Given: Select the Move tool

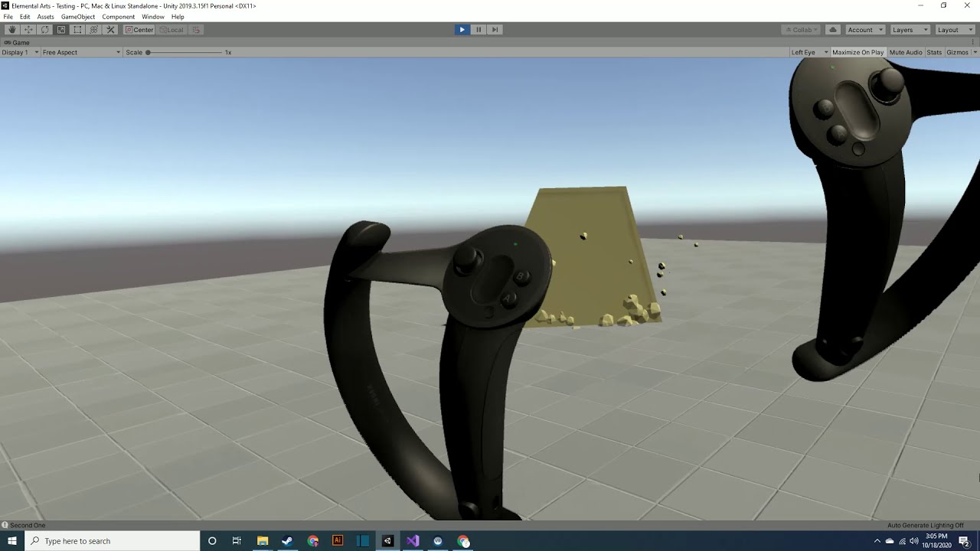Looking at the screenshot, I should coord(28,30).
